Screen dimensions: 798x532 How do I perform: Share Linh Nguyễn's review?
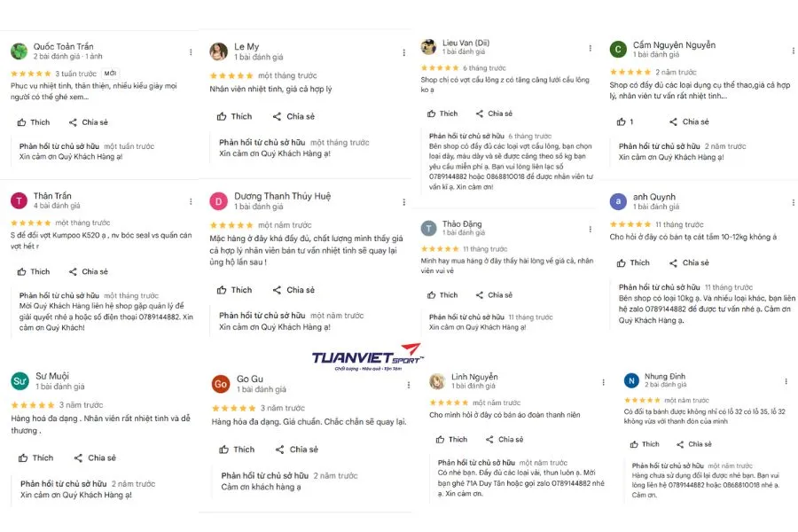(x=503, y=440)
